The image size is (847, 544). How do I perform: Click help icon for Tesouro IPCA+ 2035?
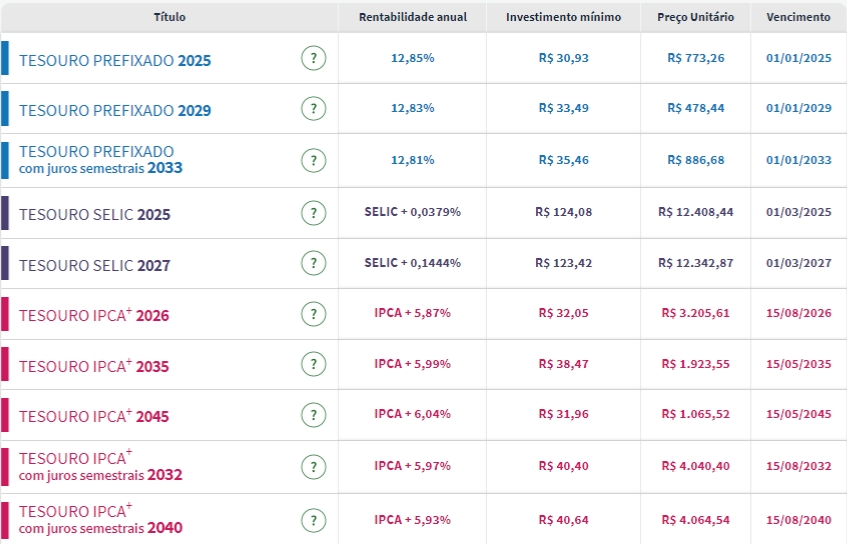pyautogui.click(x=313, y=365)
